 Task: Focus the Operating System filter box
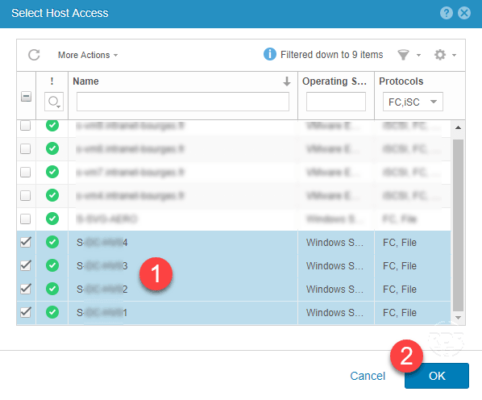click(x=336, y=102)
